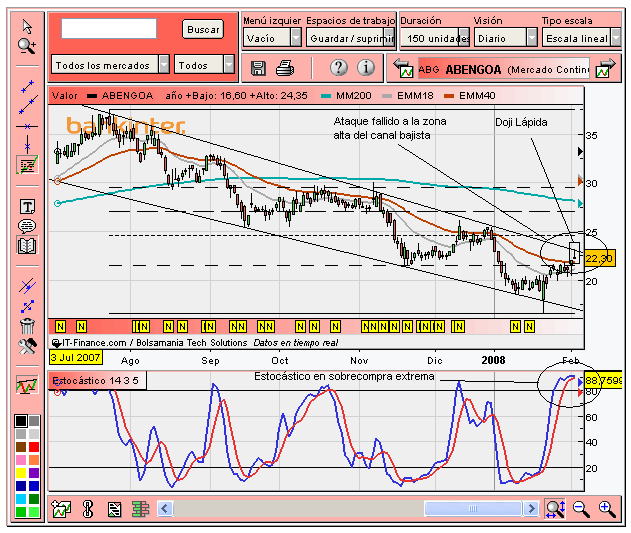Click the scrollbar left arrow button
This screenshot has height=533, width=631.
coord(165,508)
